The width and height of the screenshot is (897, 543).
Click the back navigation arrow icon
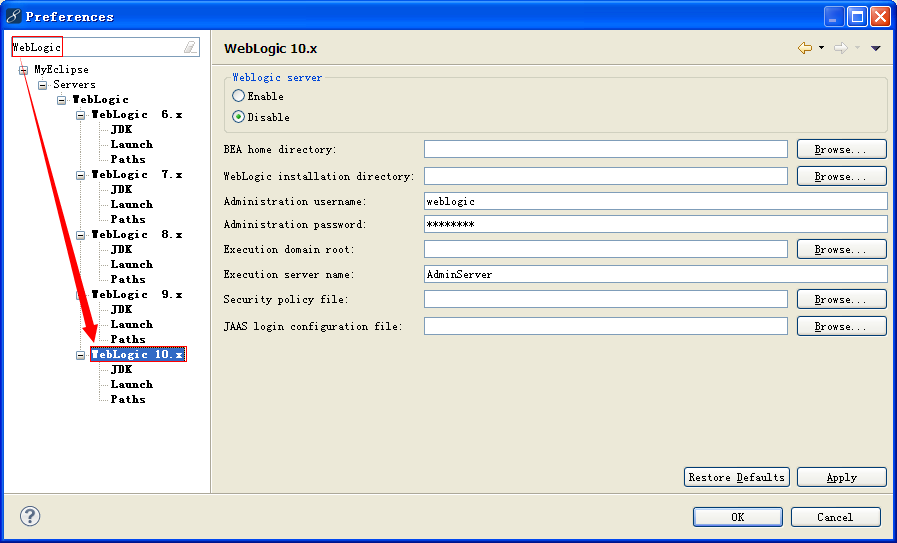point(805,48)
